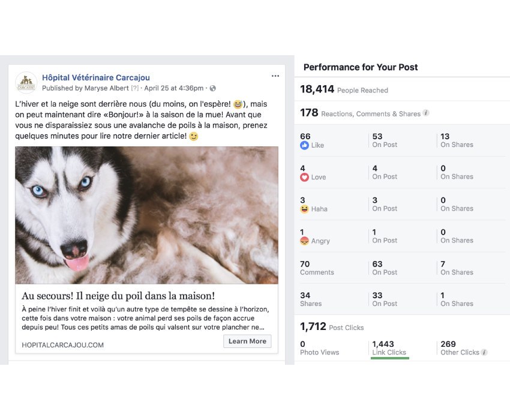Screen dimensions: 510x420
Task: Open the post options three-dot menu
Action: tap(275, 76)
